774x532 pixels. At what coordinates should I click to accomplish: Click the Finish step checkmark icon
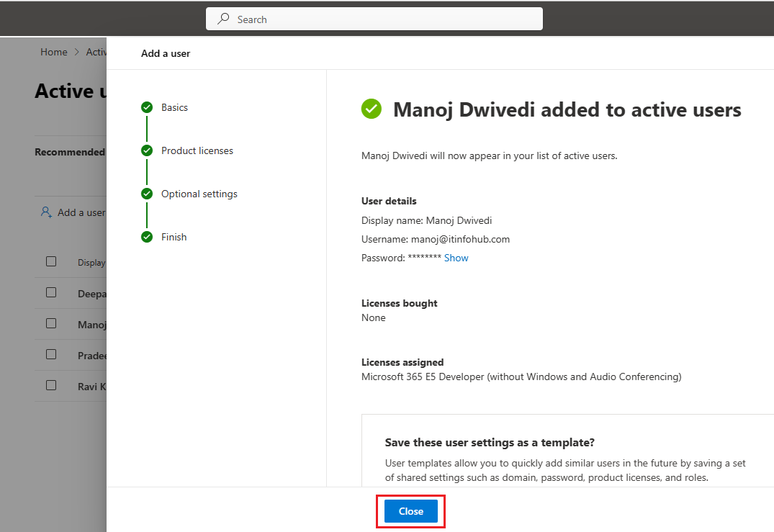click(x=147, y=237)
